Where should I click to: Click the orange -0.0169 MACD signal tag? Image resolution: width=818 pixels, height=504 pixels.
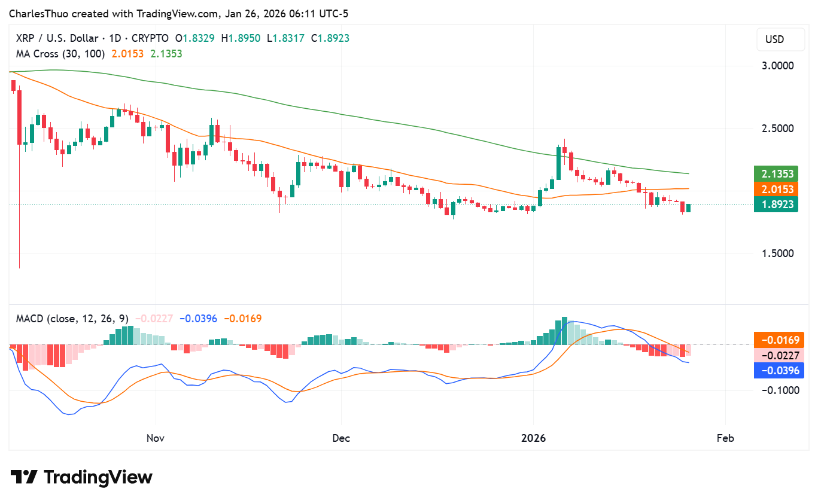click(x=779, y=340)
